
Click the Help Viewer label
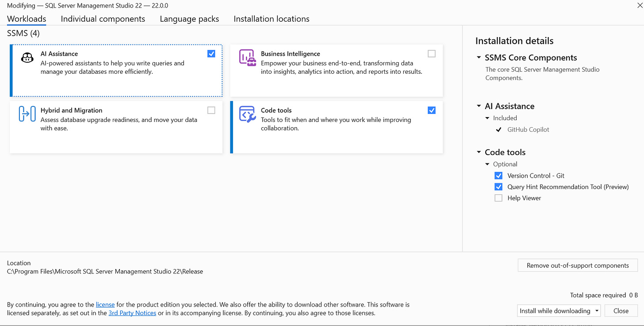pos(525,198)
